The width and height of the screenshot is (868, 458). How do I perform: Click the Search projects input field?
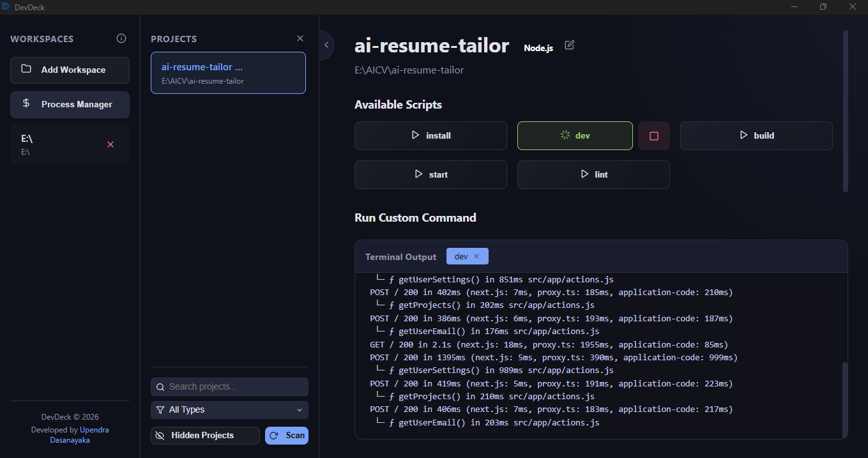[x=229, y=386]
